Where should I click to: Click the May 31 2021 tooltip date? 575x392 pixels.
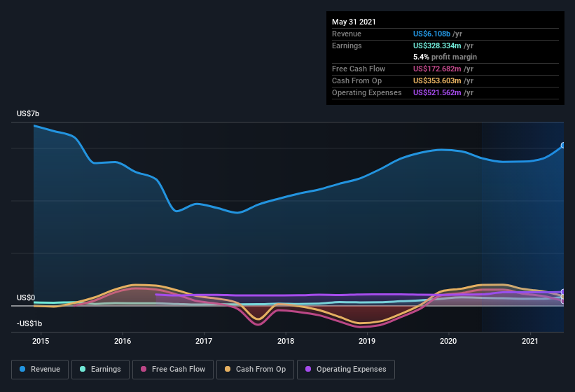[354, 22]
